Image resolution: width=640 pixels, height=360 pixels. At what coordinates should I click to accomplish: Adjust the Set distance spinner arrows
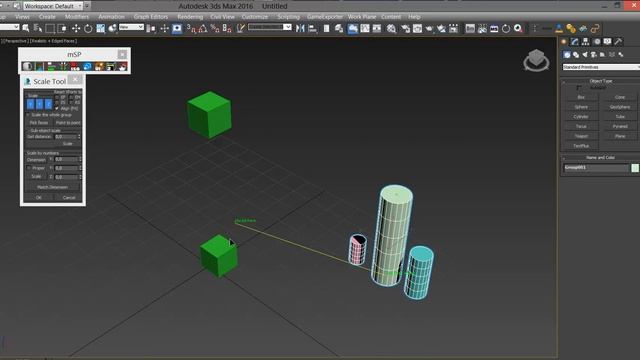click(x=79, y=137)
